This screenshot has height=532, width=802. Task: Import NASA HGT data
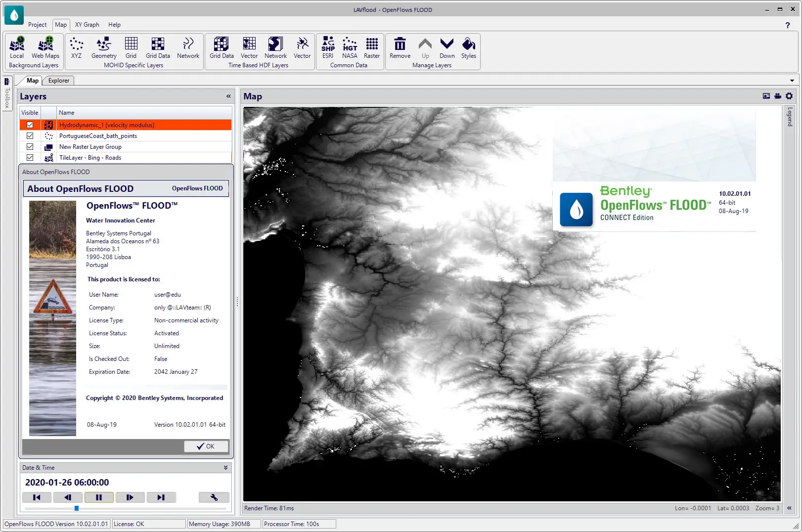[350, 48]
